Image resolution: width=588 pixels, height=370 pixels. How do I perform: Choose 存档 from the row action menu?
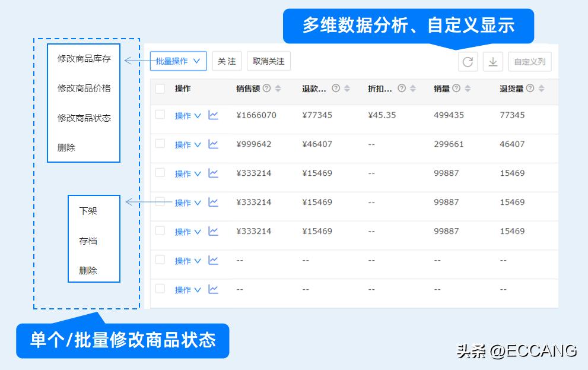(88, 241)
